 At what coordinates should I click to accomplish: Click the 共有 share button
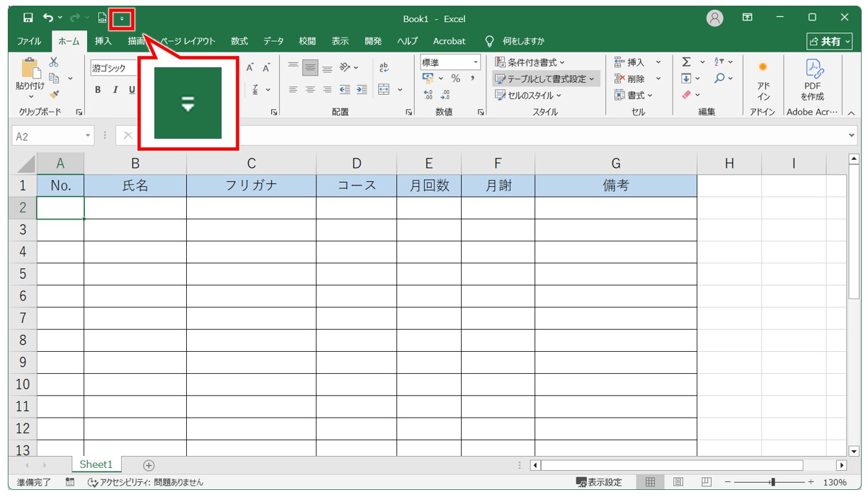(x=830, y=42)
